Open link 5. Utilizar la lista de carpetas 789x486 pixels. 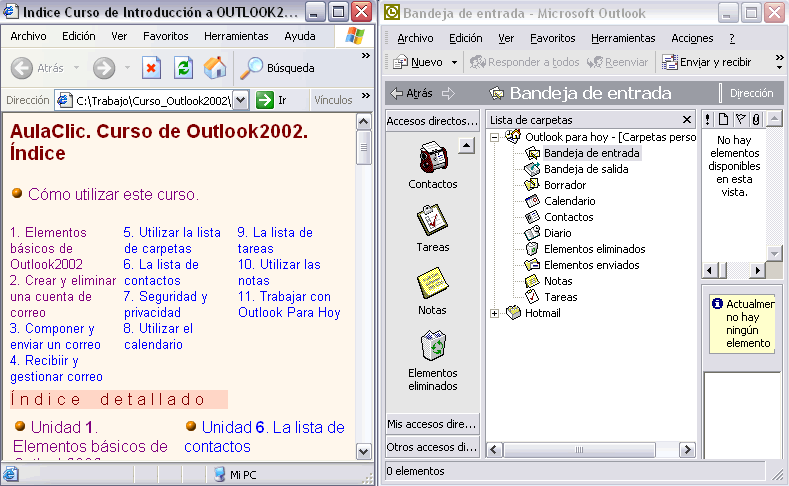coord(172,240)
